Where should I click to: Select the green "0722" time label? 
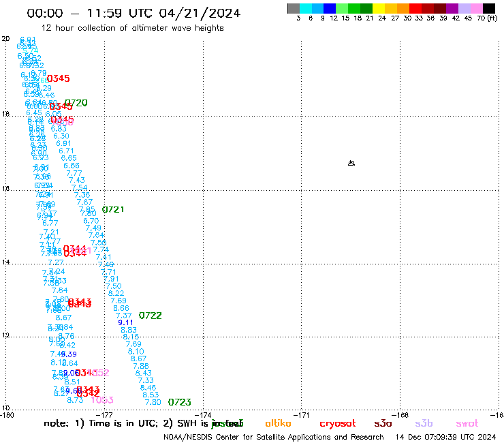150,316
